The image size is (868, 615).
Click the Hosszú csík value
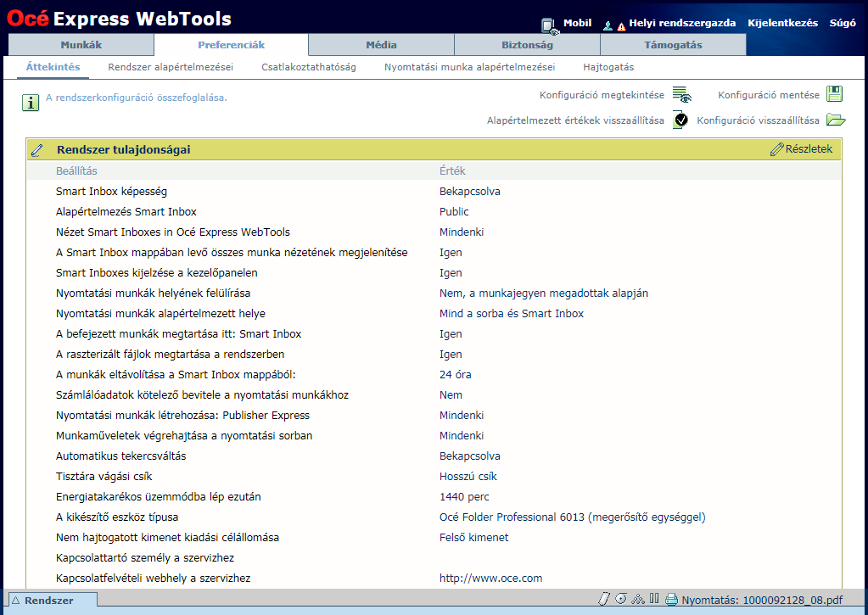click(x=468, y=477)
